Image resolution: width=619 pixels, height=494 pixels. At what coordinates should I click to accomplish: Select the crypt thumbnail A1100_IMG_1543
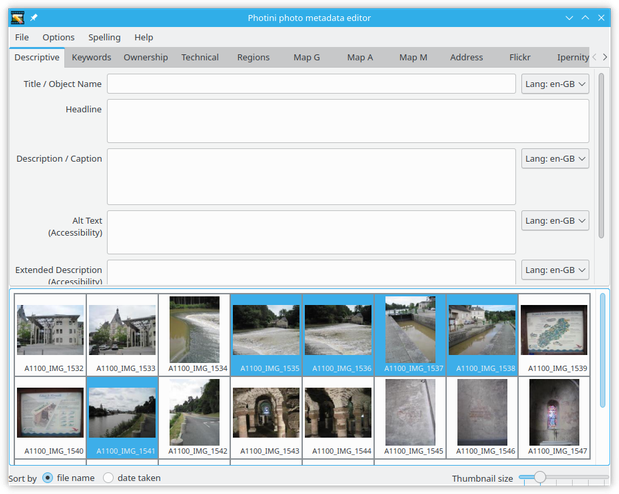[x=266, y=418]
